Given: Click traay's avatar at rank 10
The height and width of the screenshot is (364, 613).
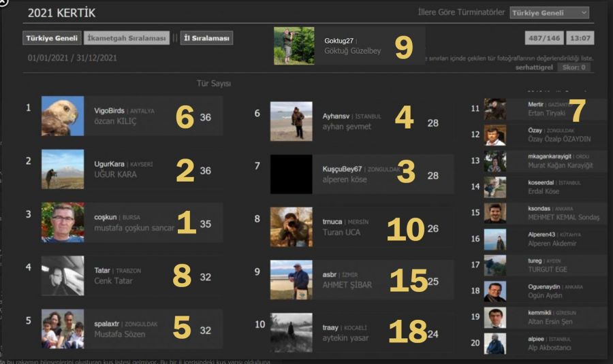Looking at the screenshot, I should [x=291, y=332].
